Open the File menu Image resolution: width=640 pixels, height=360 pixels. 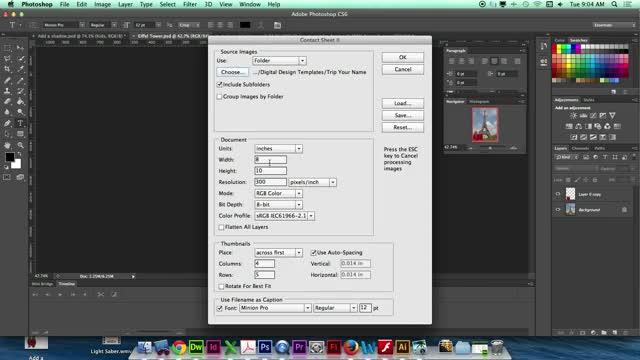click(64, 4)
